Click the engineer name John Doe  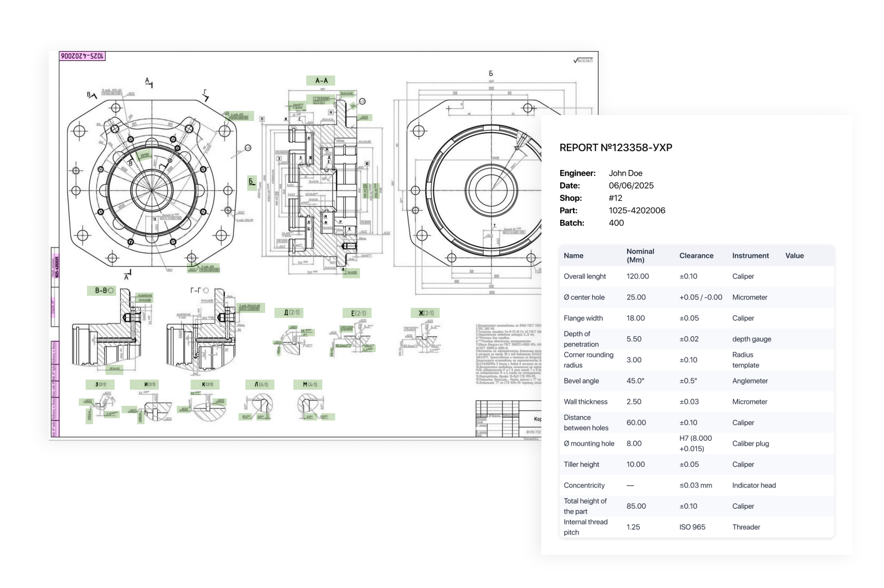[625, 173]
